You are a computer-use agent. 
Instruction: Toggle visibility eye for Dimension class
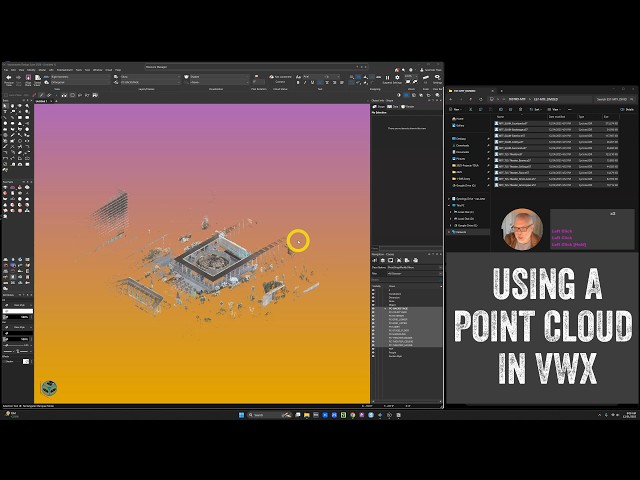(373, 298)
